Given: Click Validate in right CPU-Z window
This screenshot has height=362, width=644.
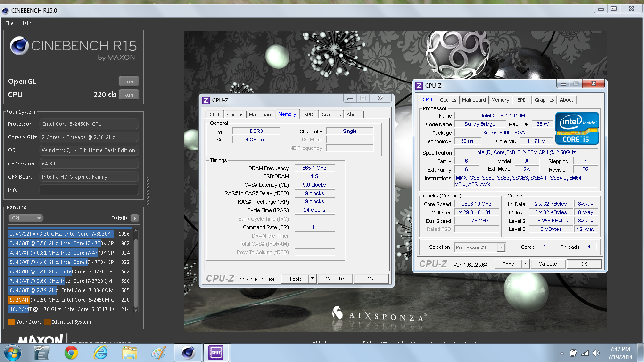Looking at the screenshot, I should [x=548, y=264].
